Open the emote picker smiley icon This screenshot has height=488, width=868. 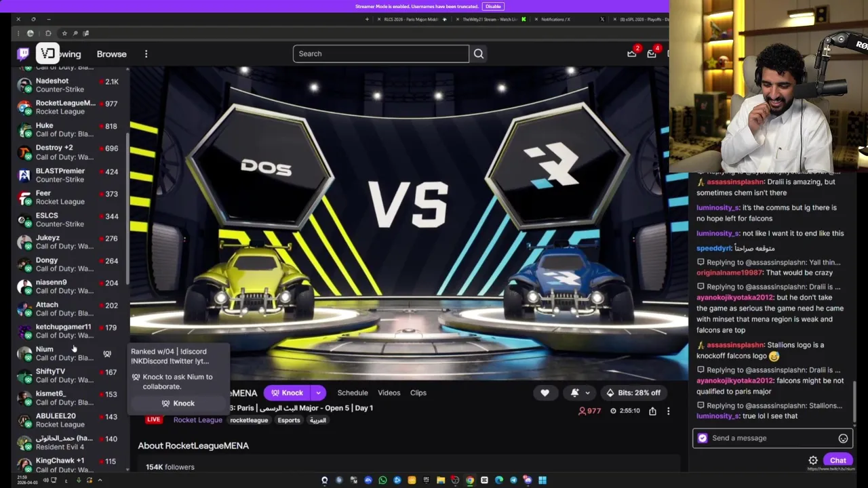click(843, 439)
